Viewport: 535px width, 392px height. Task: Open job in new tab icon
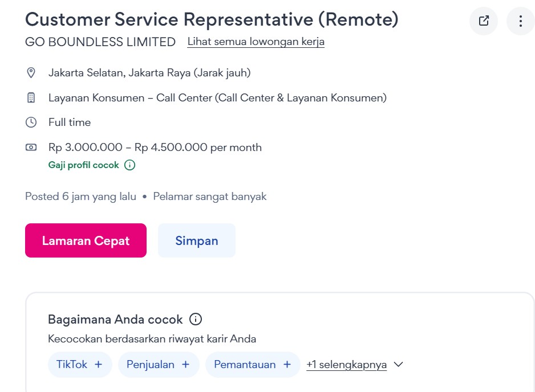(484, 21)
